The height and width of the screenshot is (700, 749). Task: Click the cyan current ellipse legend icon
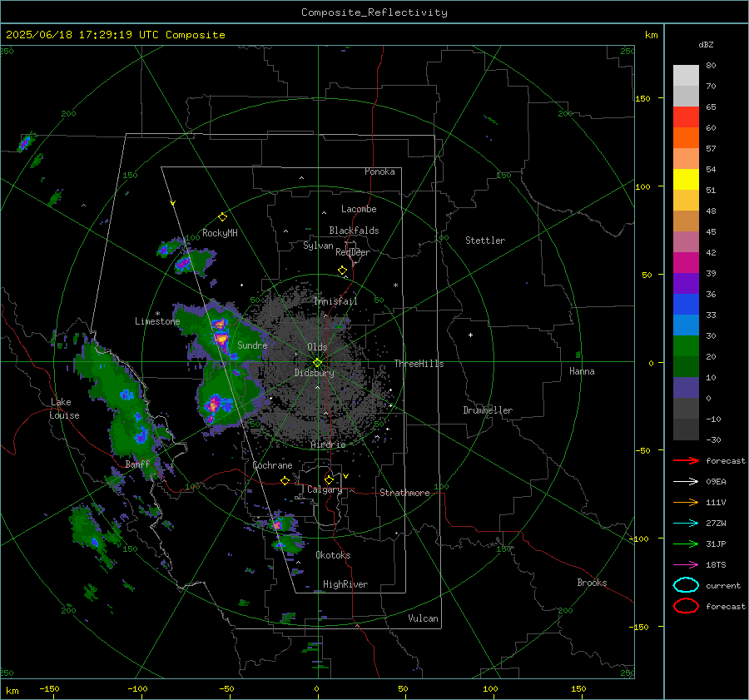point(686,585)
